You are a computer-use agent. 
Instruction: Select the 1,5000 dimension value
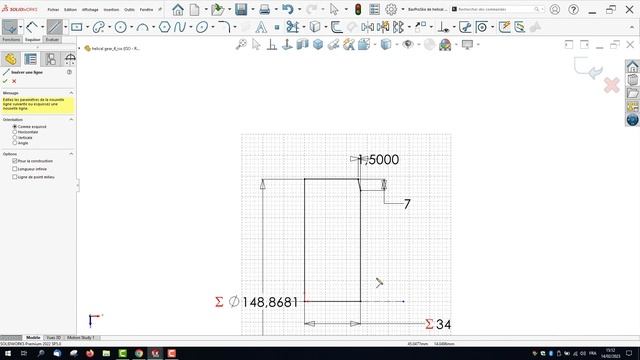(x=379, y=160)
